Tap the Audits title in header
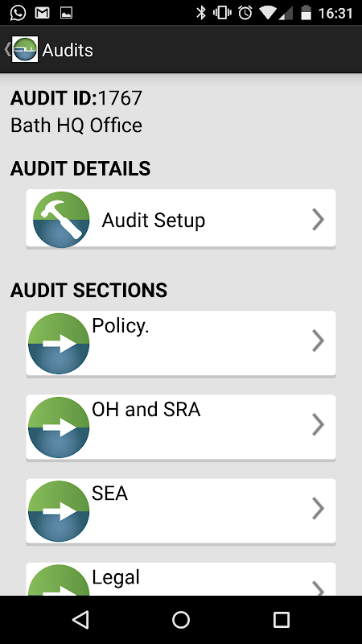 pos(68,50)
